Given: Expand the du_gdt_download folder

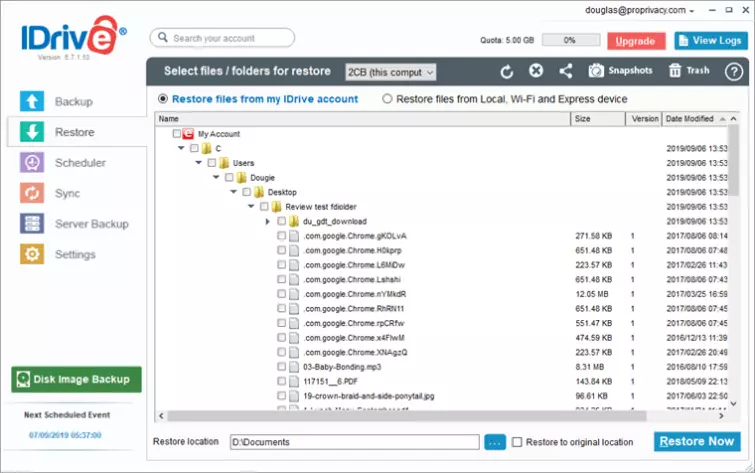Looking at the screenshot, I should (x=268, y=222).
